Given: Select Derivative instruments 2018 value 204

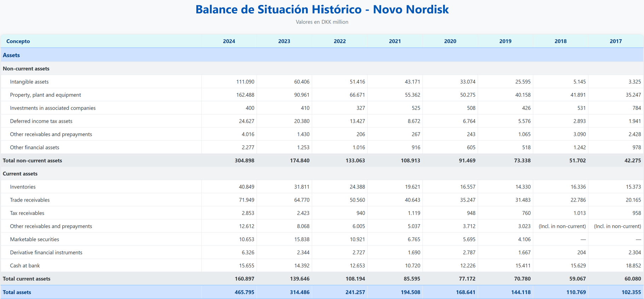Looking at the screenshot, I should click(x=581, y=252).
